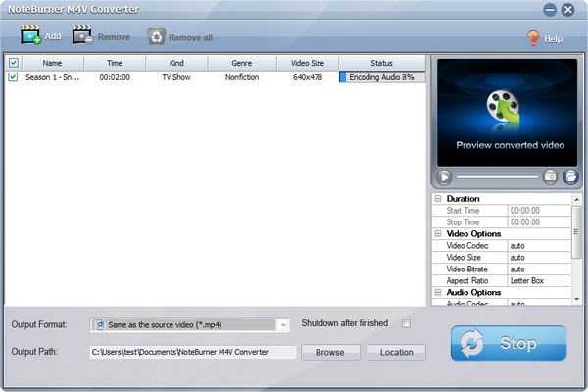Click the Stop Time label
This screenshot has width=588, height=392.
point(463,222)
